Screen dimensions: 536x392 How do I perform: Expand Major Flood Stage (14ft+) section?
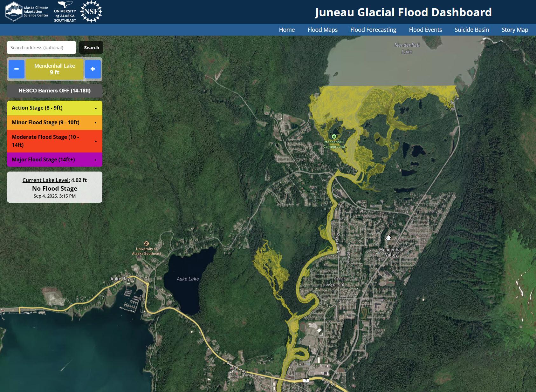point(55,159)
